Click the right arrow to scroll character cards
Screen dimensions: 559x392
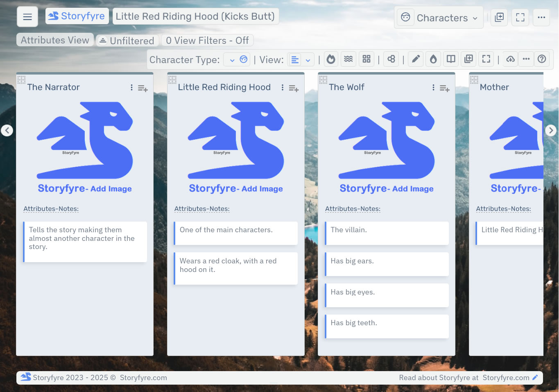pyautogui.click(x=551, y=130)
